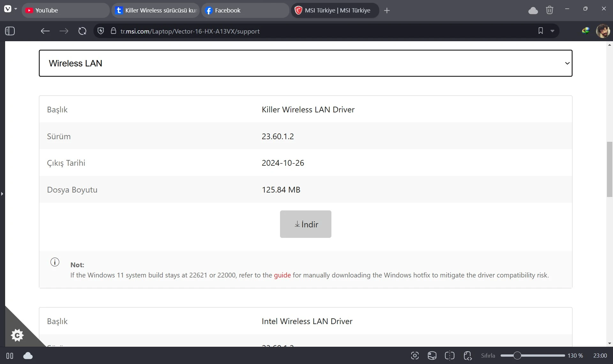Select release date 2024-10-26
Image resolution: width=613 pixels, height=364 pixels.
[283, 163]
